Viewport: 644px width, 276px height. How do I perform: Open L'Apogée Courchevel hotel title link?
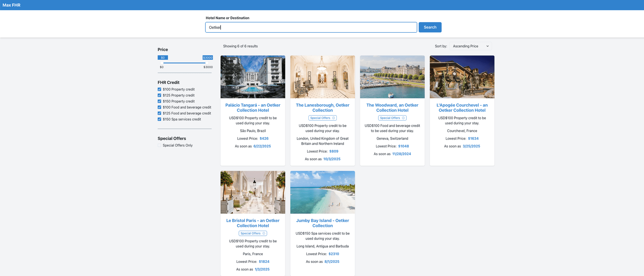point(462,108)
